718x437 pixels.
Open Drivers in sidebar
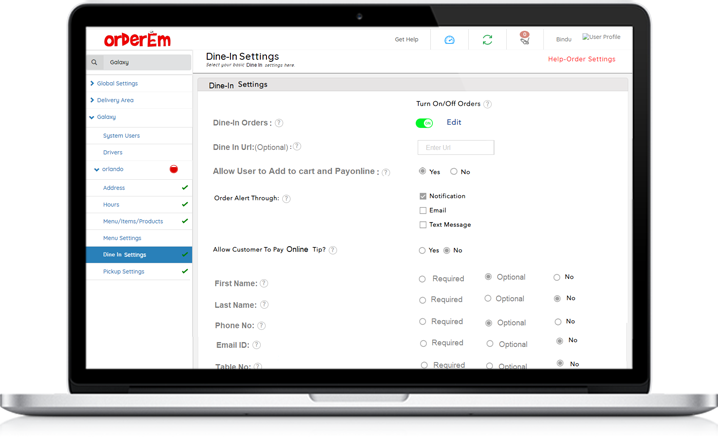click(113, 152)
